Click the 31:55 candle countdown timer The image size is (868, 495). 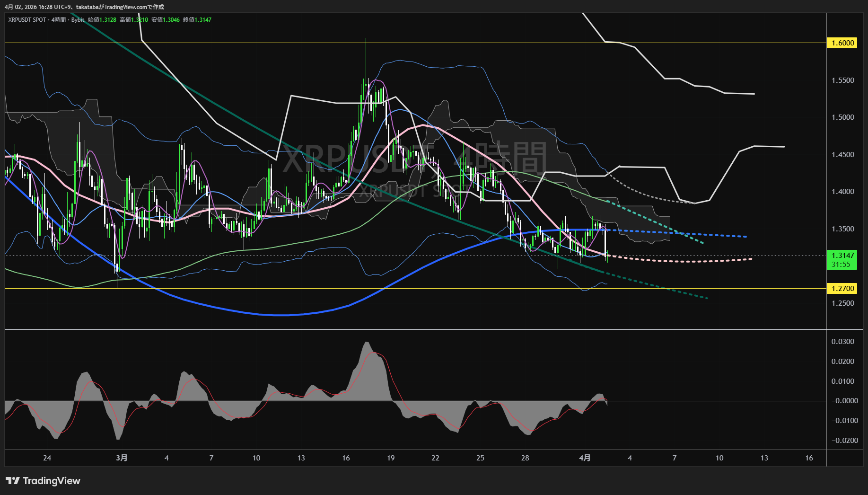click(841, 265)
